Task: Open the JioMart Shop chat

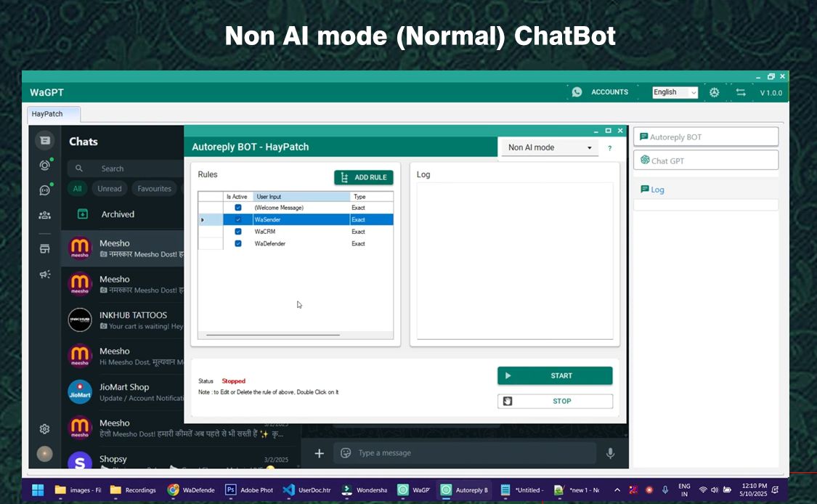Action: point(123,392)
